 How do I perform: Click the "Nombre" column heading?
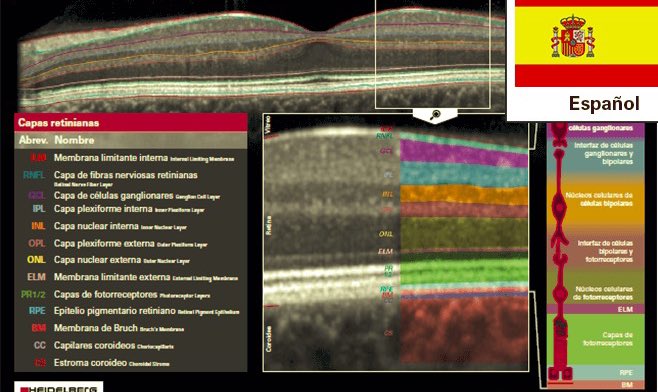[74, 140]
